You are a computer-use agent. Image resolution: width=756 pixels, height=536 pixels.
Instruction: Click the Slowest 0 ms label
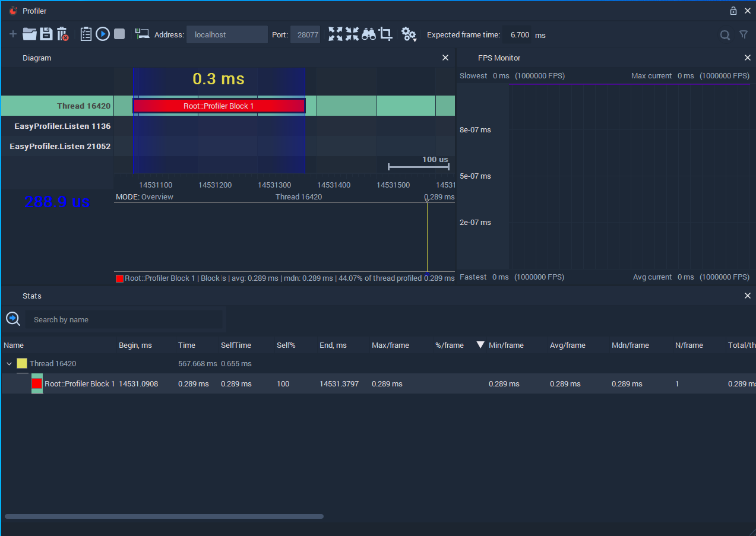point(485,76)
